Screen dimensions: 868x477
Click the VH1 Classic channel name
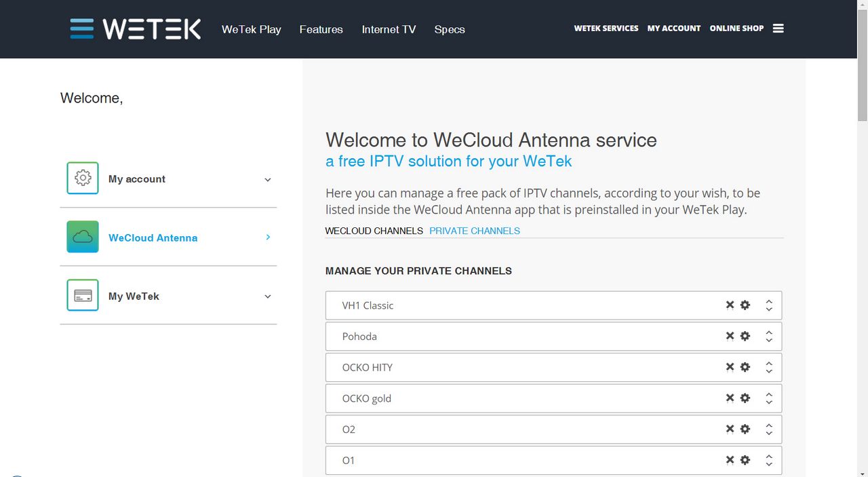click(x=368, y=305)
